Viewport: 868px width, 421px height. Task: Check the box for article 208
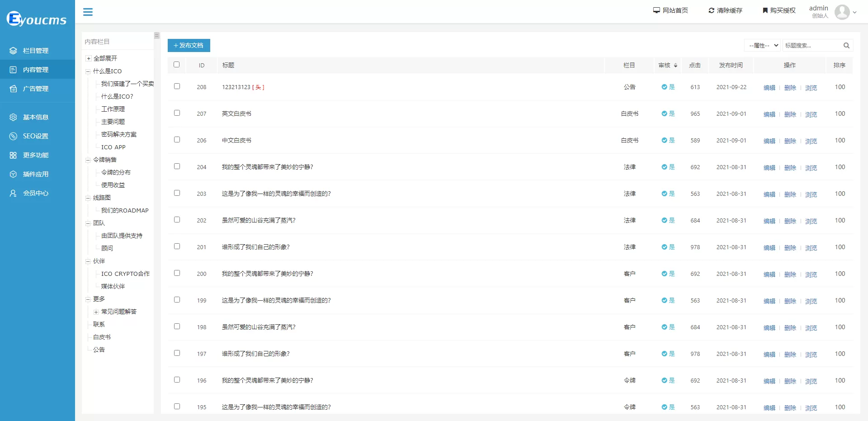pos(177,86)
